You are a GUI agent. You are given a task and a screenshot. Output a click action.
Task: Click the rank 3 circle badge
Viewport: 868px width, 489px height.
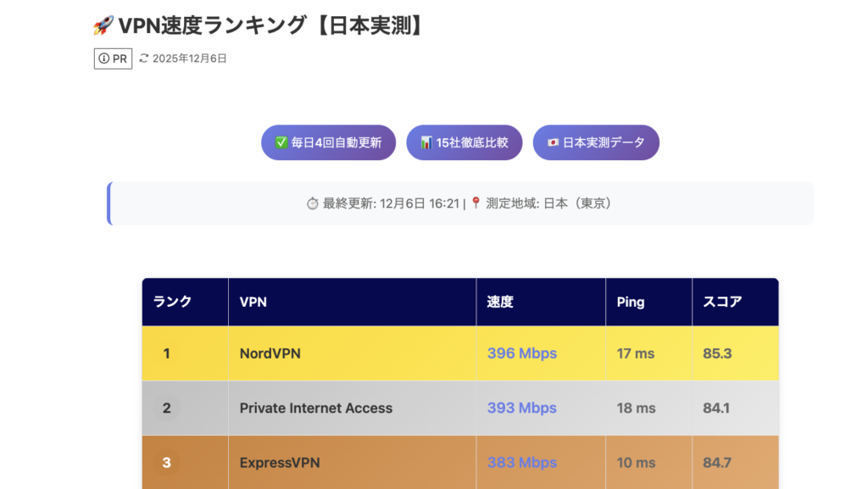[x=166, y=463]
